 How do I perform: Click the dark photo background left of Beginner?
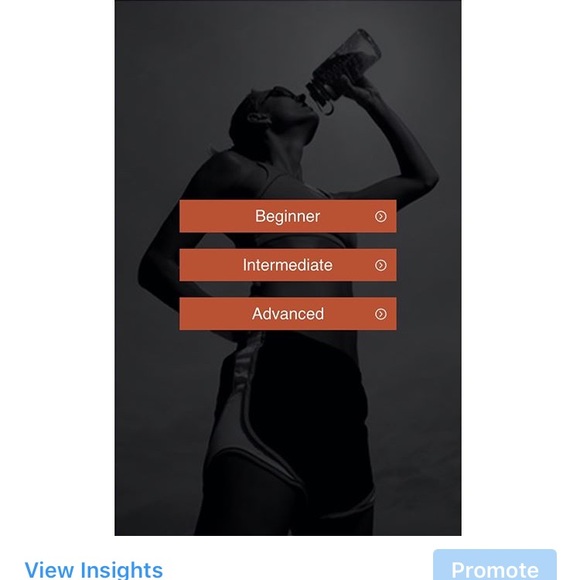click(147, 216)
